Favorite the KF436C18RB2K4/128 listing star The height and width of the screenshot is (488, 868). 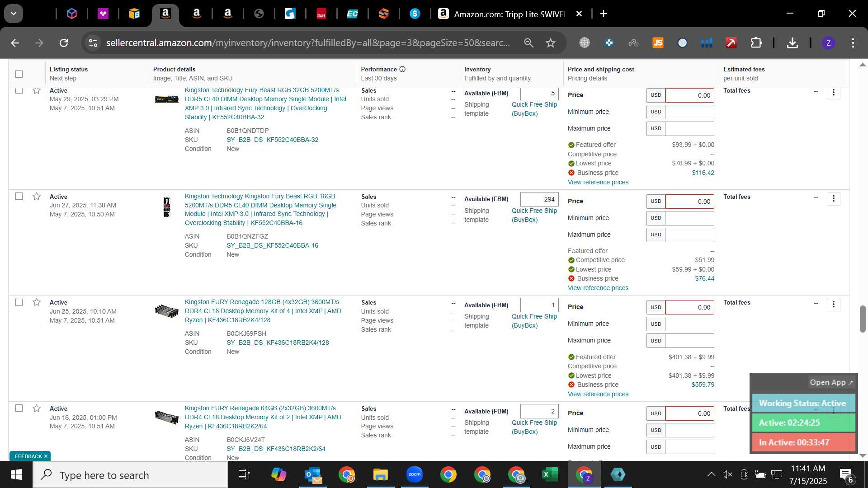[37, 302]
